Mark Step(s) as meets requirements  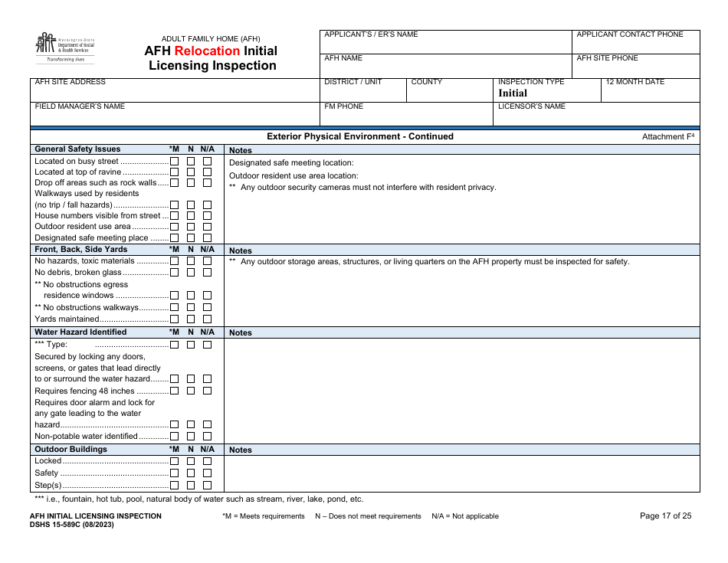(174, 484)
